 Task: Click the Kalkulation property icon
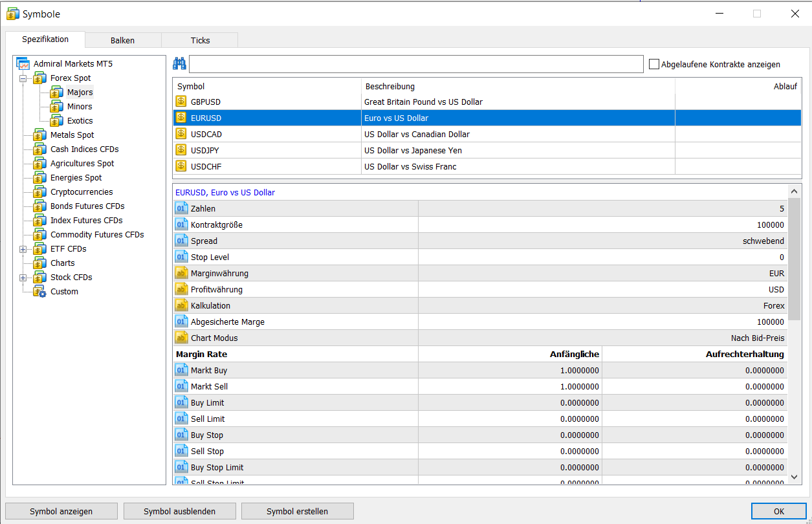click(x=181, y=305)
